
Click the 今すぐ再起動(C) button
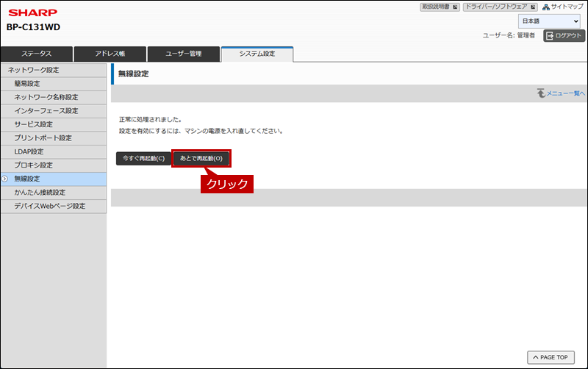coord(143,159)
